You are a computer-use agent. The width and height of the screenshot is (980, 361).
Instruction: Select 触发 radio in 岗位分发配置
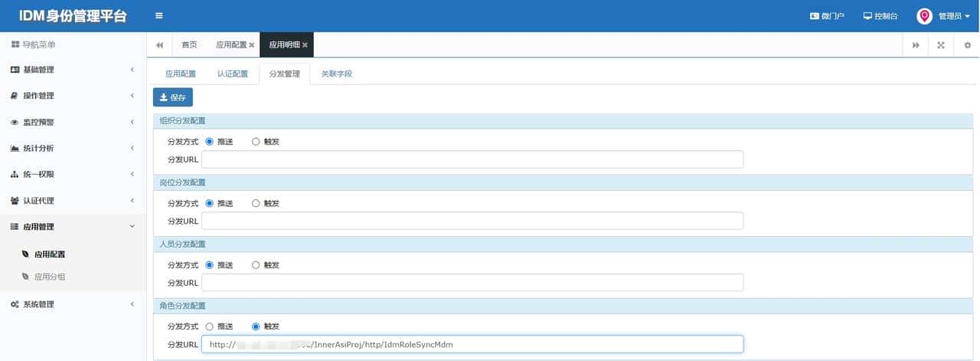pos(256,203)
